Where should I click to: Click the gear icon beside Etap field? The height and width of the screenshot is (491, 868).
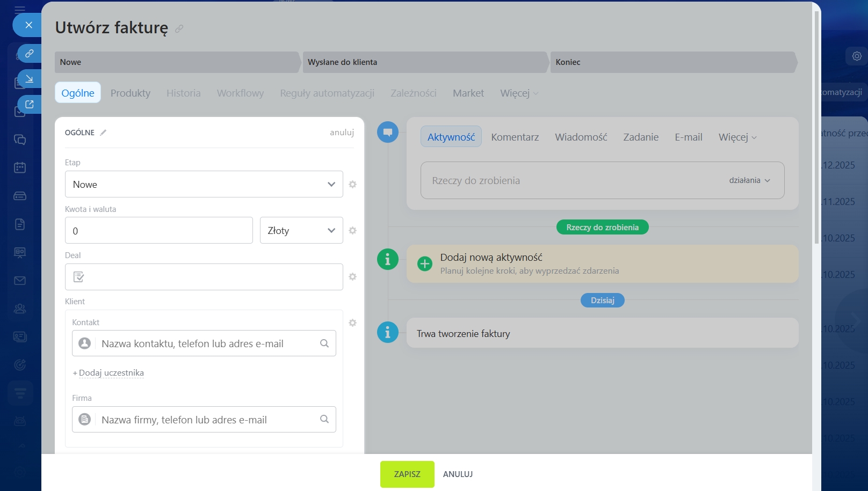tap(352, 184)
